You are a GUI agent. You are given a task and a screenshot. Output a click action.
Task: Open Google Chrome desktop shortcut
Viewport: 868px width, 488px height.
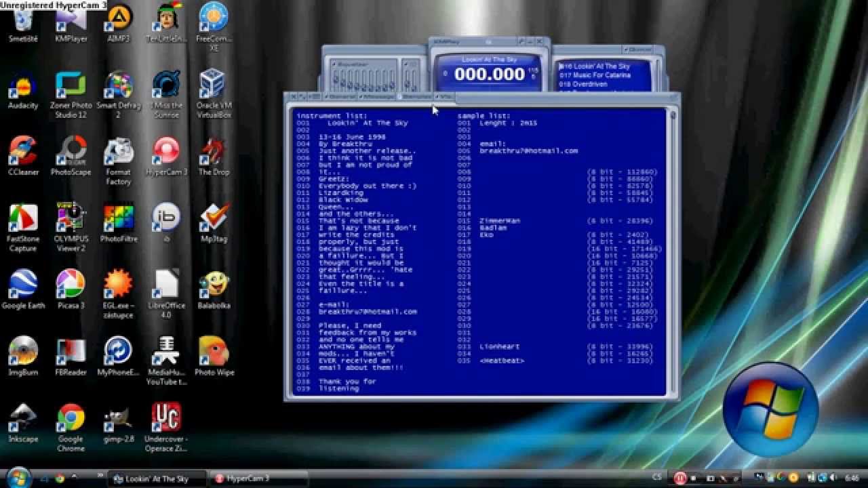pyautogui.click(x=71, y=428)
